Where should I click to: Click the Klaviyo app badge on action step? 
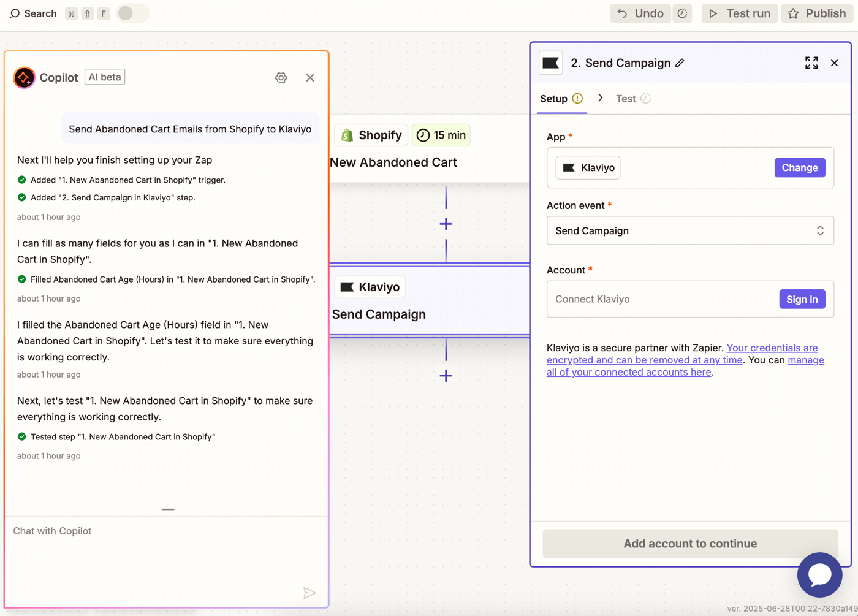[x=370, y=287]
